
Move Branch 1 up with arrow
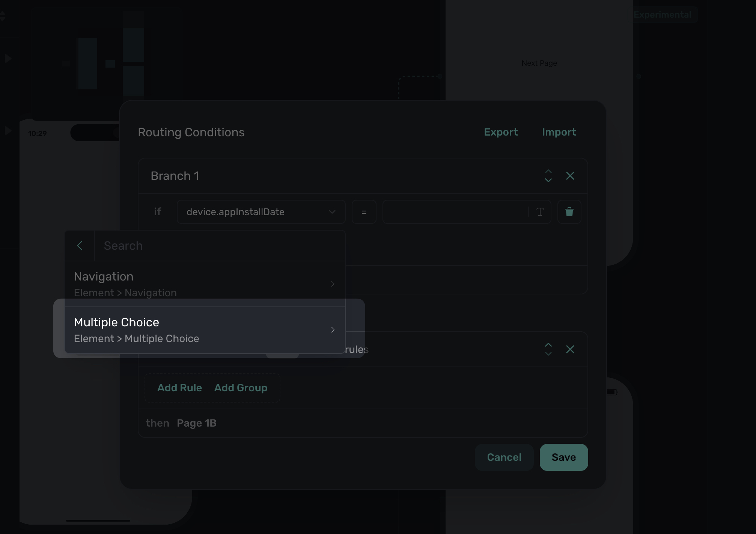pos(548,171)
